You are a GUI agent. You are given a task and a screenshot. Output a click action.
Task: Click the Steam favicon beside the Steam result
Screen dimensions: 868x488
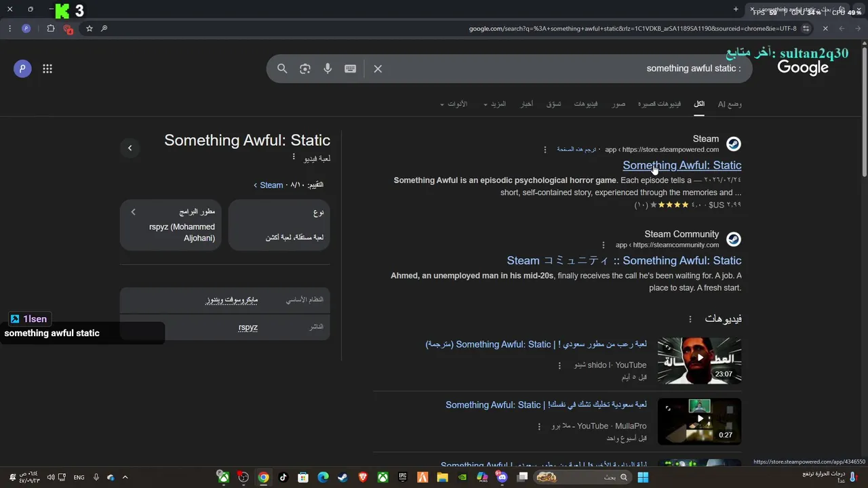point(734,144)
